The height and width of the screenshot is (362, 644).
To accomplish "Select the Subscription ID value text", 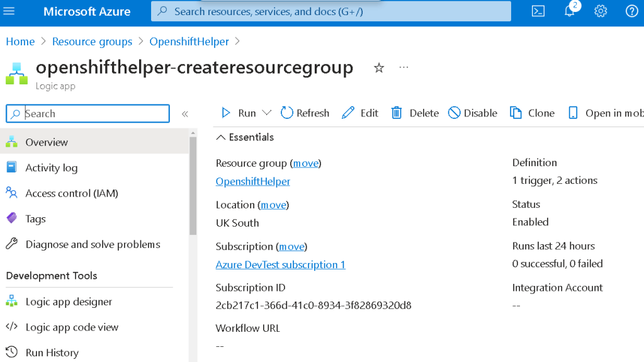I will coord(314,305).
